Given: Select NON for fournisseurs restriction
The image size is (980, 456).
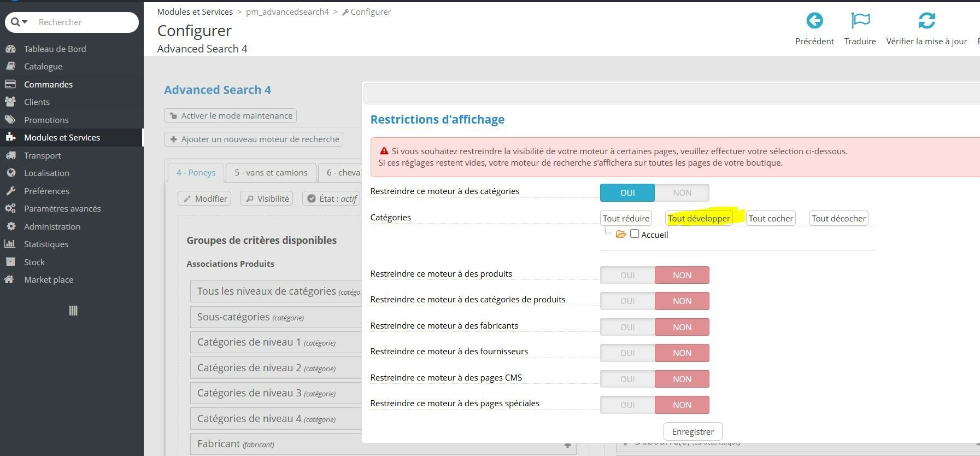Looking at the screenshot, I should click(682, 353).
